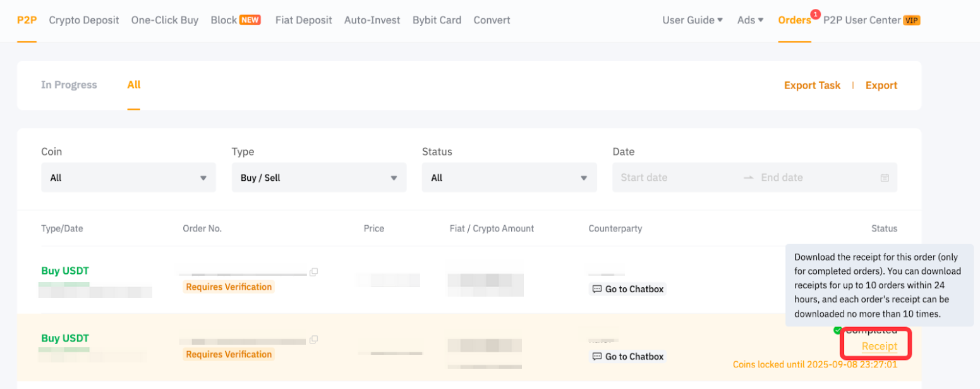The height and width of the screenshot is (389, 980).
Task: Select the All orders tab
Action: 133,85
